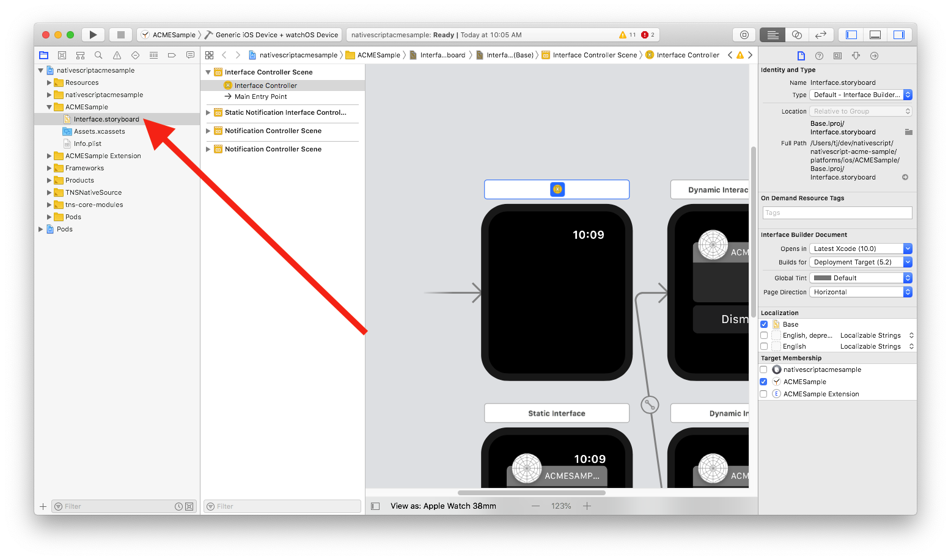Open the 'Opens in' Xcode version dropdown
951x560 pixels.
click(860, 249)
